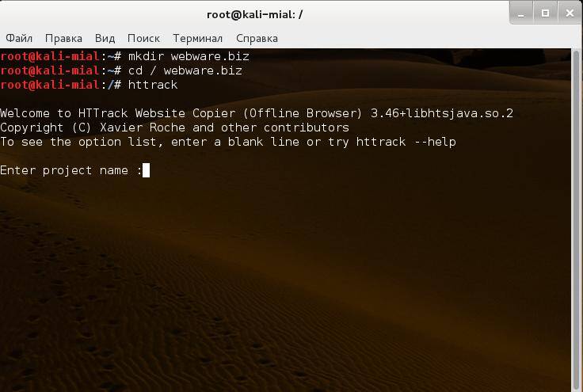
Task: Minimize the terminal window
Action: tap(521, 13)
